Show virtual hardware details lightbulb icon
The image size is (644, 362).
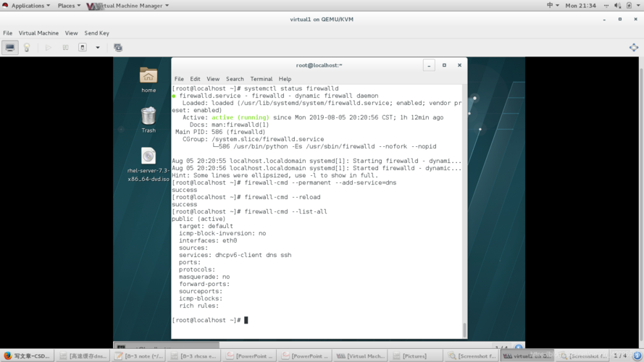pos(27,48)
